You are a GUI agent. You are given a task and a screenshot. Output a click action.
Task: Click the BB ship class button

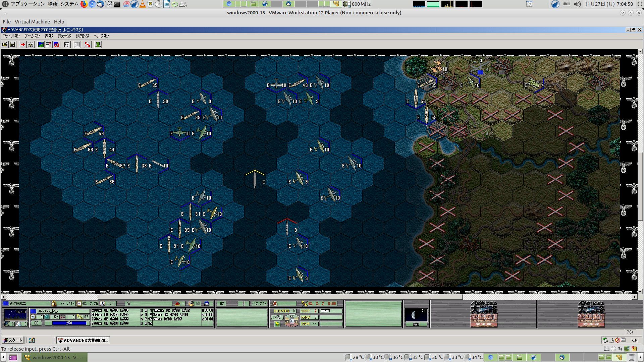pos(36,323)
